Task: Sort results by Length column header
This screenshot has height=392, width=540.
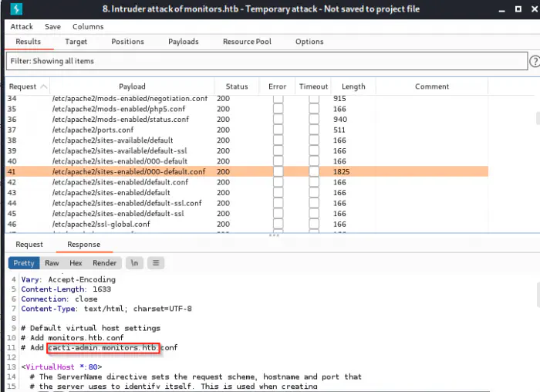Action: (x=353, y=86)
